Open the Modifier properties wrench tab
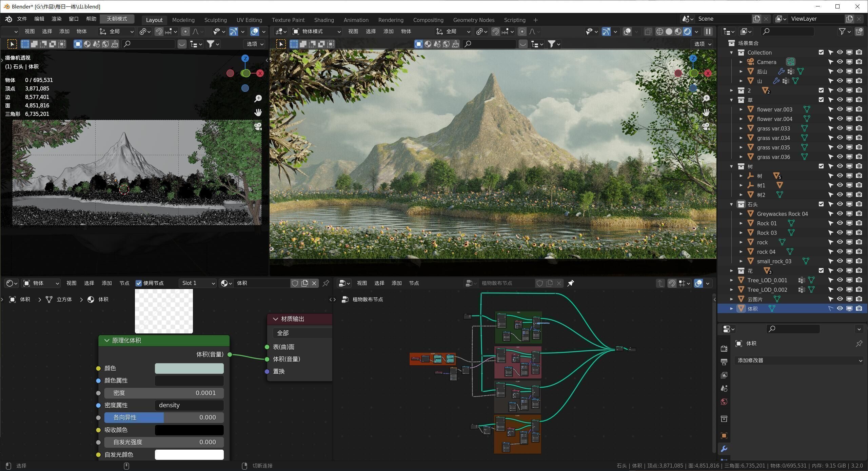 click(x=724, y=449)
